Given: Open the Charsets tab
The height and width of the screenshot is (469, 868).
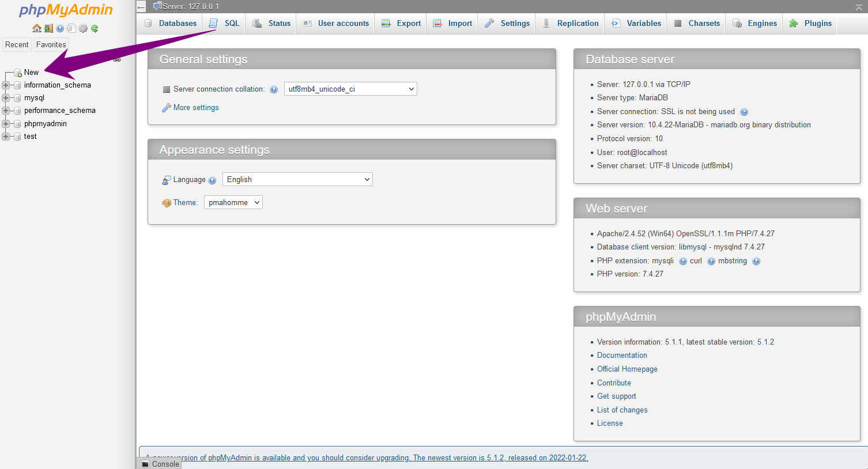Looking at the screenshot, I should coord(696,24).
